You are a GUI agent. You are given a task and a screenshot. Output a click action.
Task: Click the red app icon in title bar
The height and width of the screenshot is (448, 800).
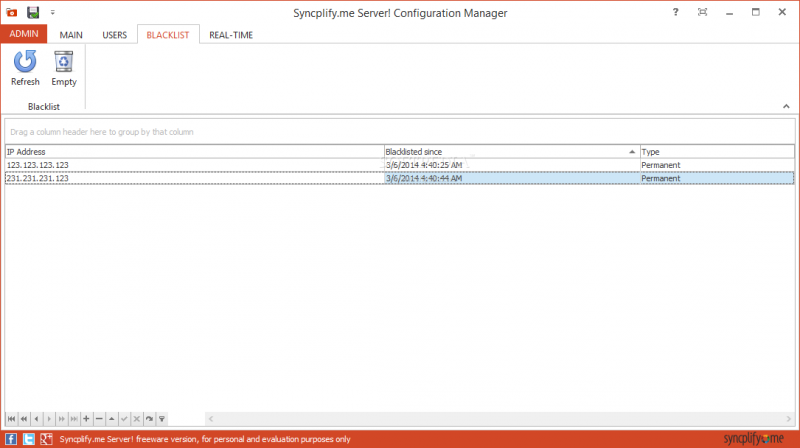click(x=11, y=12)
